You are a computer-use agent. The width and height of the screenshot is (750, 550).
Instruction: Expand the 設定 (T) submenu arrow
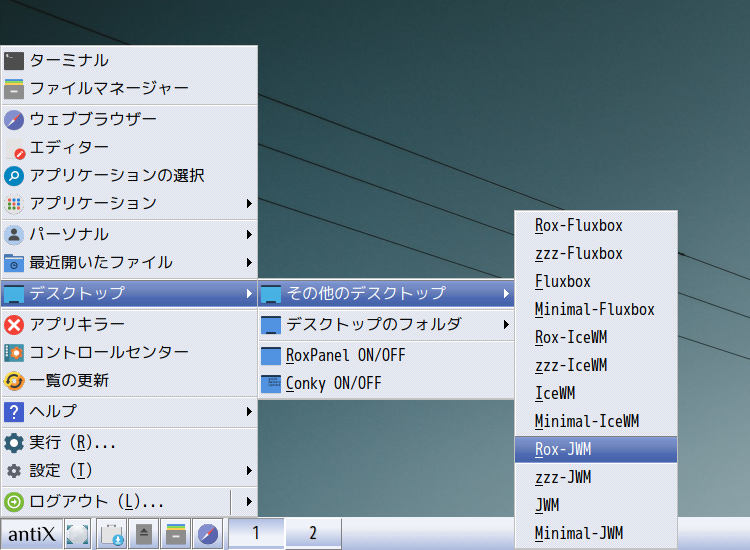coord(249,471)
